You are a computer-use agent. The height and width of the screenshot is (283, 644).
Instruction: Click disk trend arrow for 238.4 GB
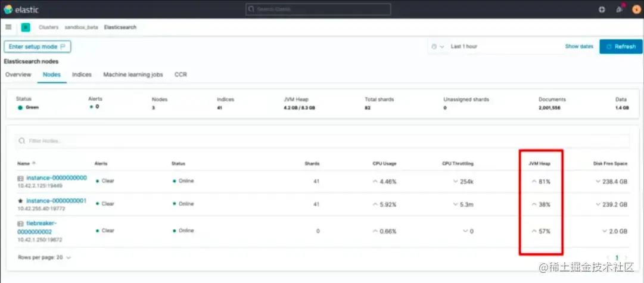(598, 181)
